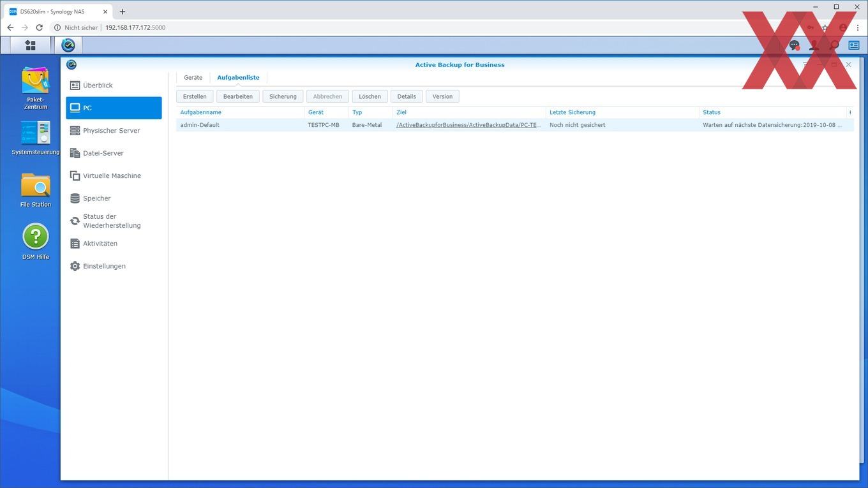Sort by Typ column header
Viewport: 868px width, 488px height.
(x=370, y=112)
